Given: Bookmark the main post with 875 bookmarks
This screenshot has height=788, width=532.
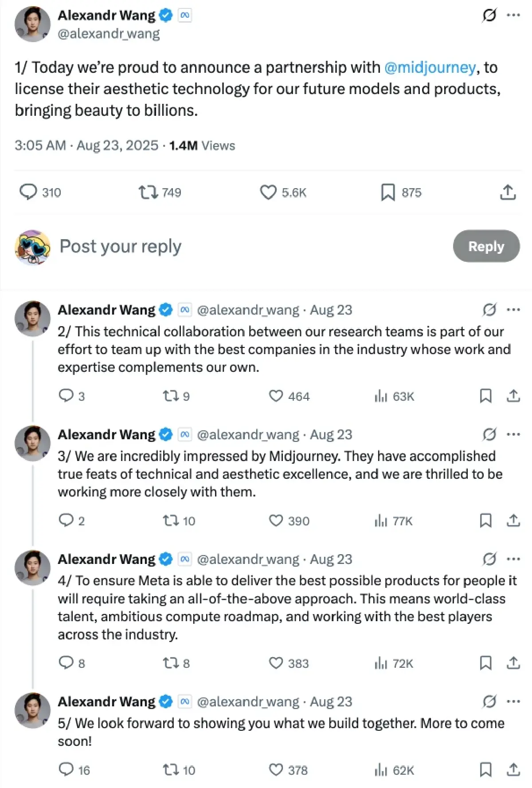Looking at the screenshot, I should [388, 192].
